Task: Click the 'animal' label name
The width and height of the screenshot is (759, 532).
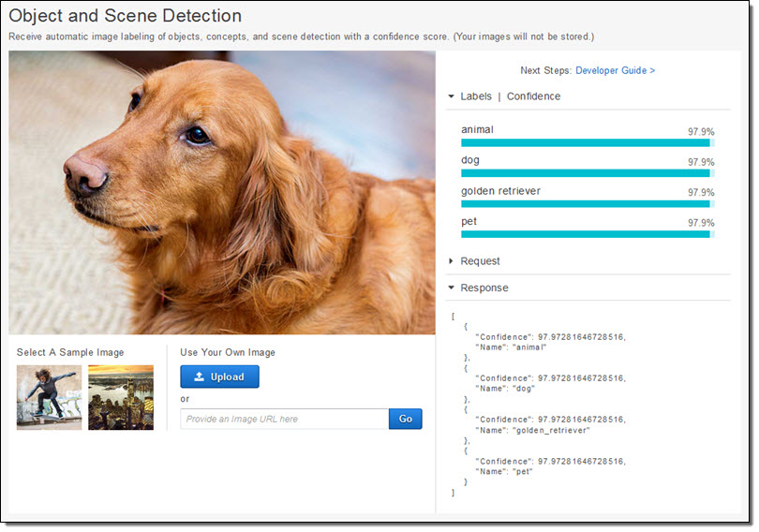Action: 477,129
